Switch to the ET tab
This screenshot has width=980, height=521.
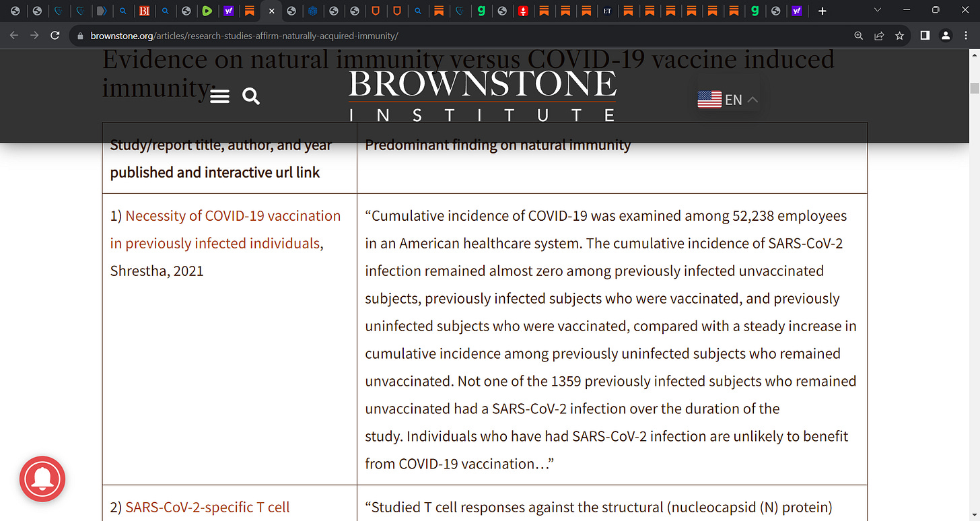pyautogui.click(x=607, y=11)
